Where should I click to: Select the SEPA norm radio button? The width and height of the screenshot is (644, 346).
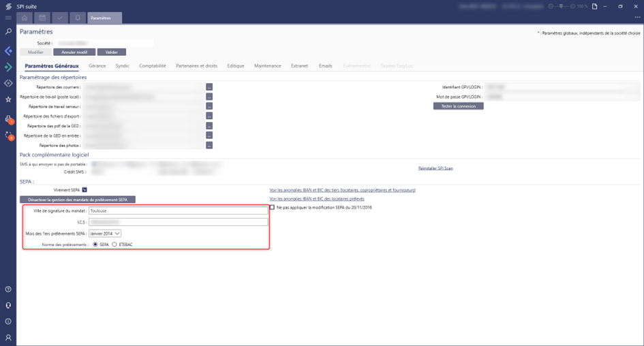95,245
